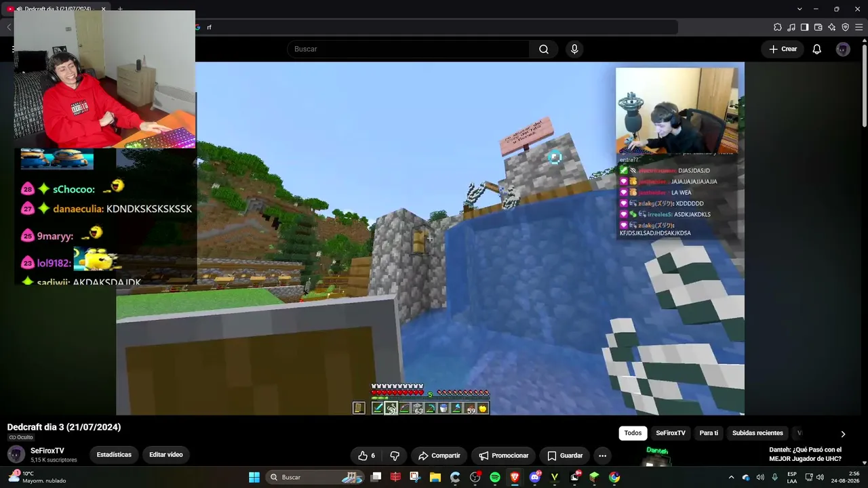Viewport: 868px width, 488px height.
Task: Dislike the video with thumbs-down icon
Action: 395,455
